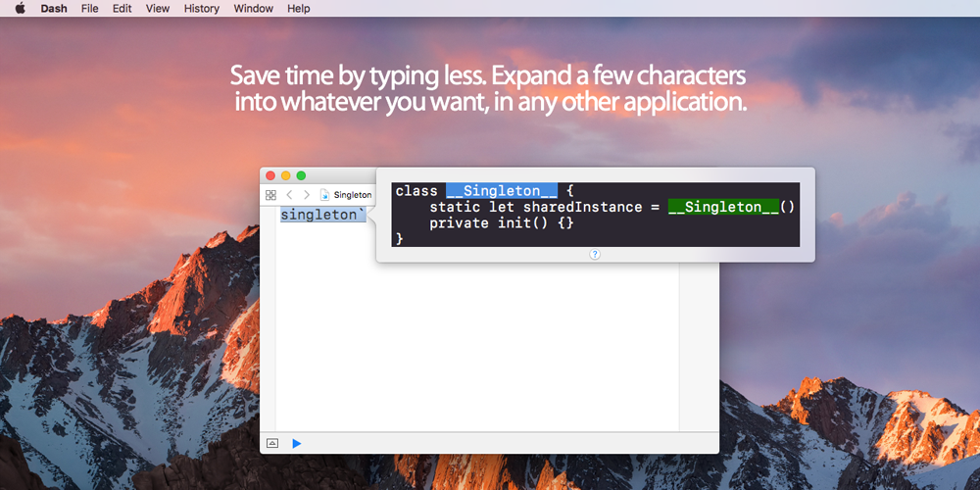Open the View menu

157,9
